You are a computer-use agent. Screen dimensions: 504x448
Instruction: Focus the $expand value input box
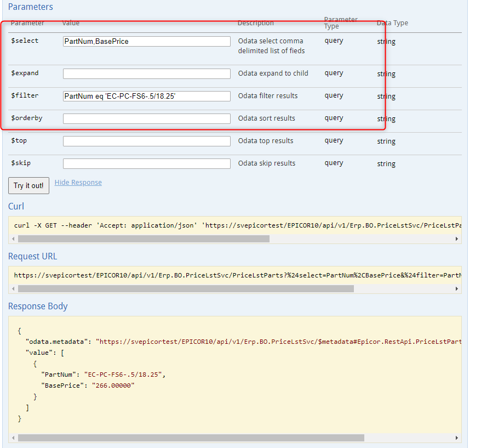(x=147, y=73)
